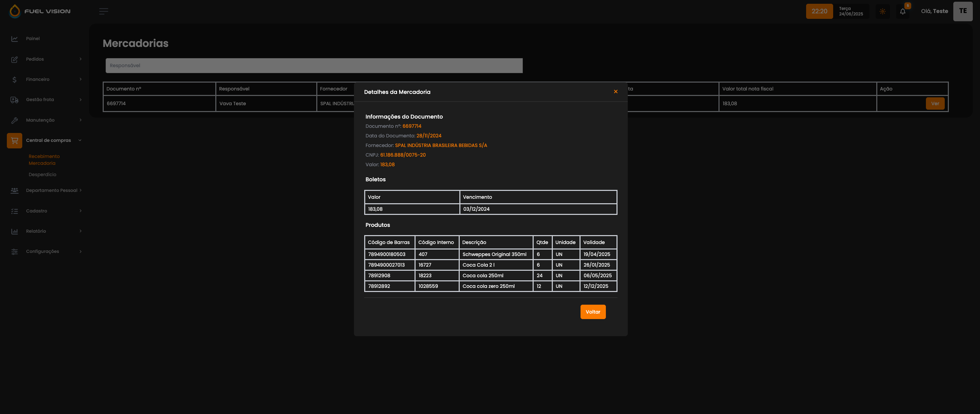This screenshot has height=414, width=980.
Task: Expand the Pedidos menu chevron
Action: pyautogui.click(x=80, y=59)
